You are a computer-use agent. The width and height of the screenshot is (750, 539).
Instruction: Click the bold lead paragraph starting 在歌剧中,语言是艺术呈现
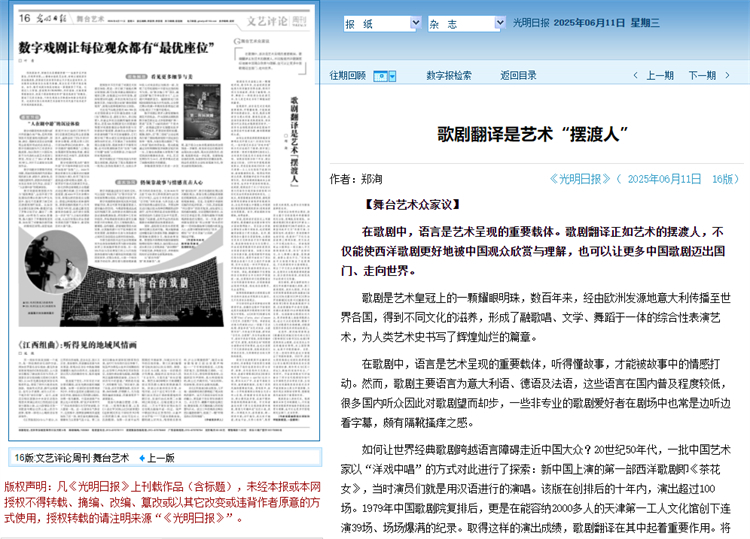tap(532, 251)
